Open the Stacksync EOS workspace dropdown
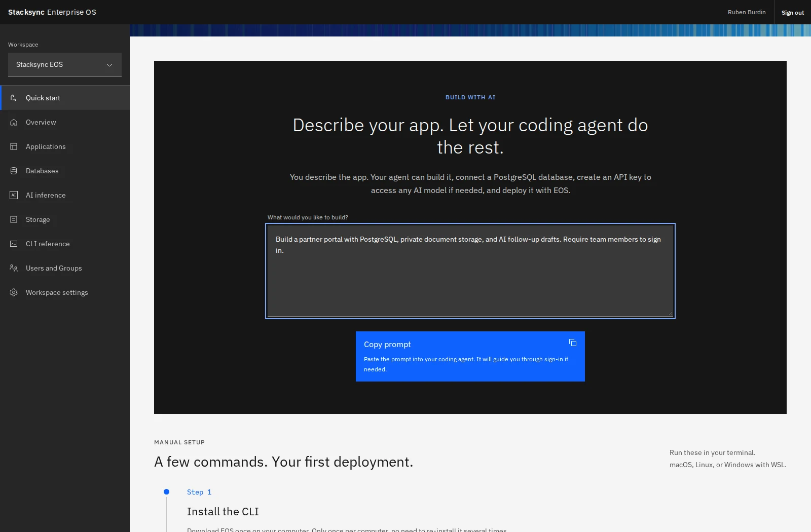The height and width of the screenshot is (532, 811). [x=65, y=65]
